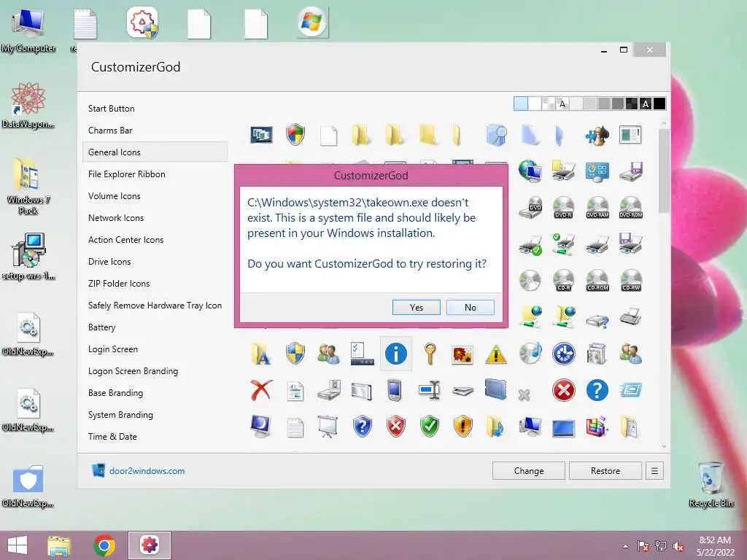Screen dimensions: 747x560
Task: Pick the light blue preview background swatch
Action: [521, 104]
